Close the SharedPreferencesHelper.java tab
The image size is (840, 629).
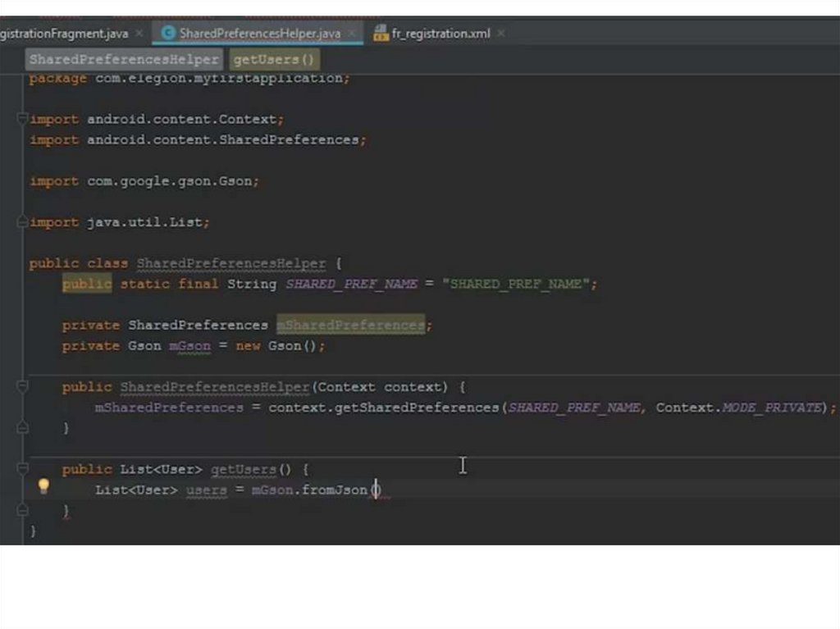pos(353,33)
